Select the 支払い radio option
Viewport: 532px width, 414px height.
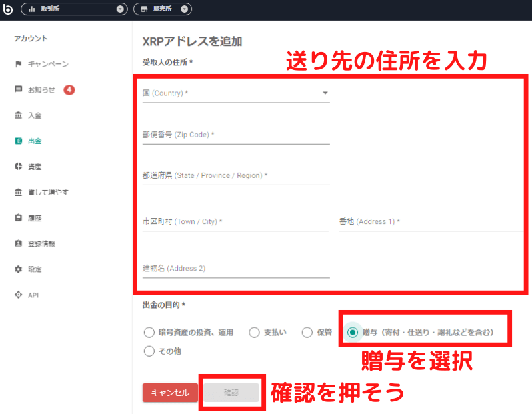click(x=254, y=332)
